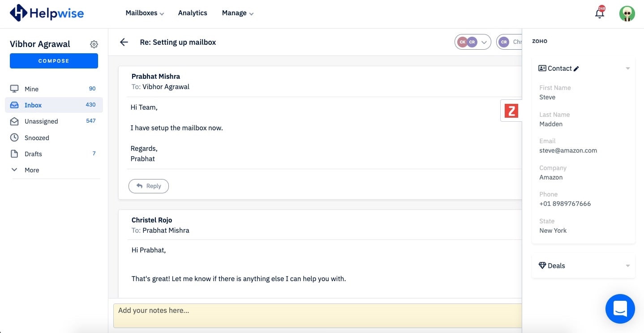Click the Compose button

tap(54, 61)
